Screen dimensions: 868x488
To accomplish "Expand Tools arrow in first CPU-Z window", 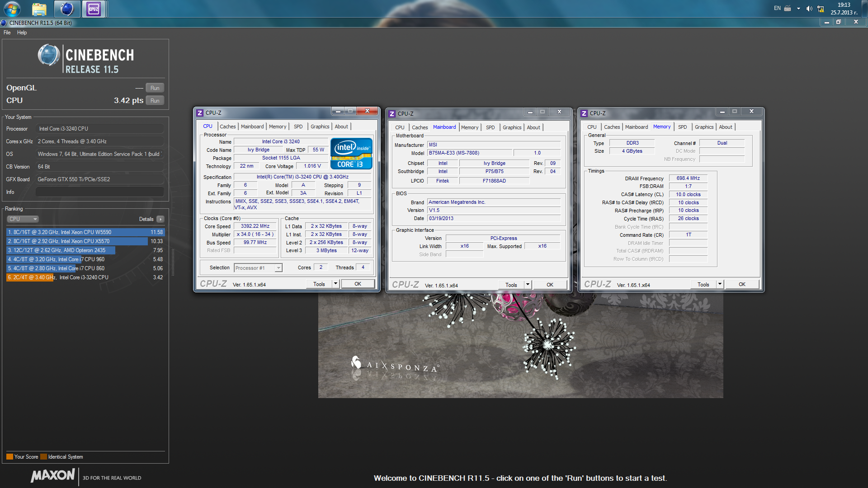I will [x=335, y=284].
